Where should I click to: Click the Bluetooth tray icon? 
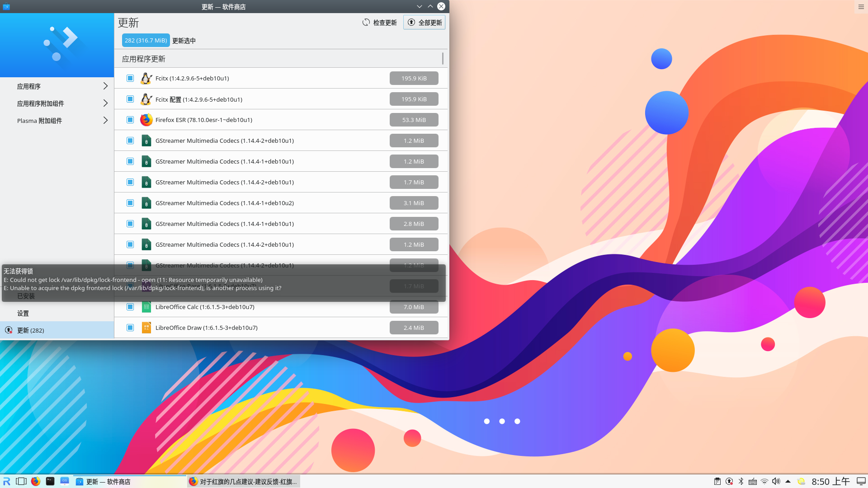[x=741, y=481]
